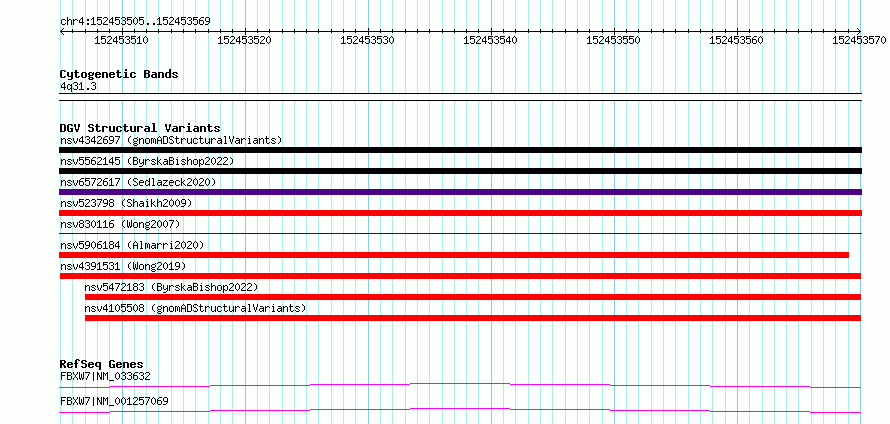890x424 pixels.
Task: Open variant label nsv5906184 (Almarri2020)
Action: click(132, 245)
